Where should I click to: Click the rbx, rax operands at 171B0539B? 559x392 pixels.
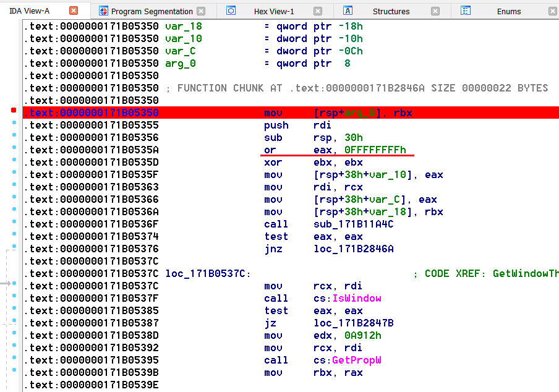pos(338,372)
